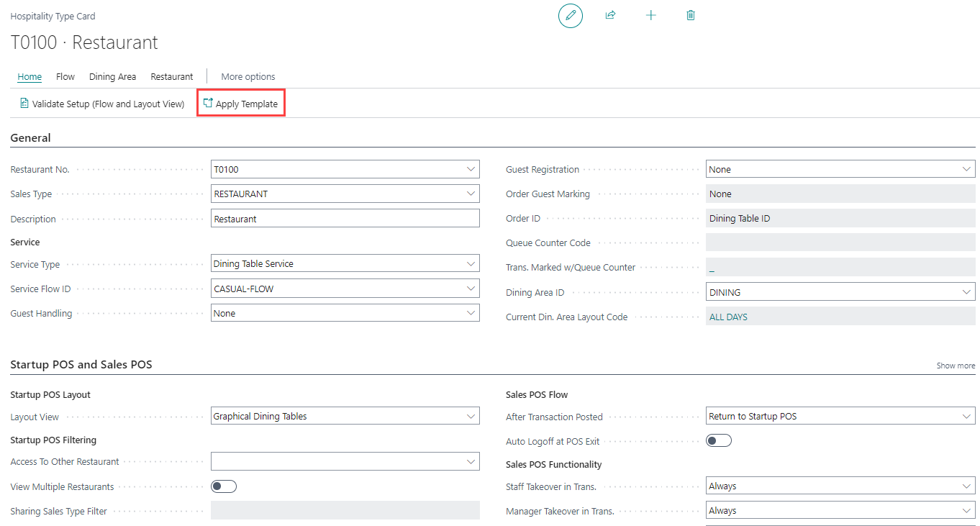Click the trash can delete icon
The image size is (980, 526).
[691, 15]
